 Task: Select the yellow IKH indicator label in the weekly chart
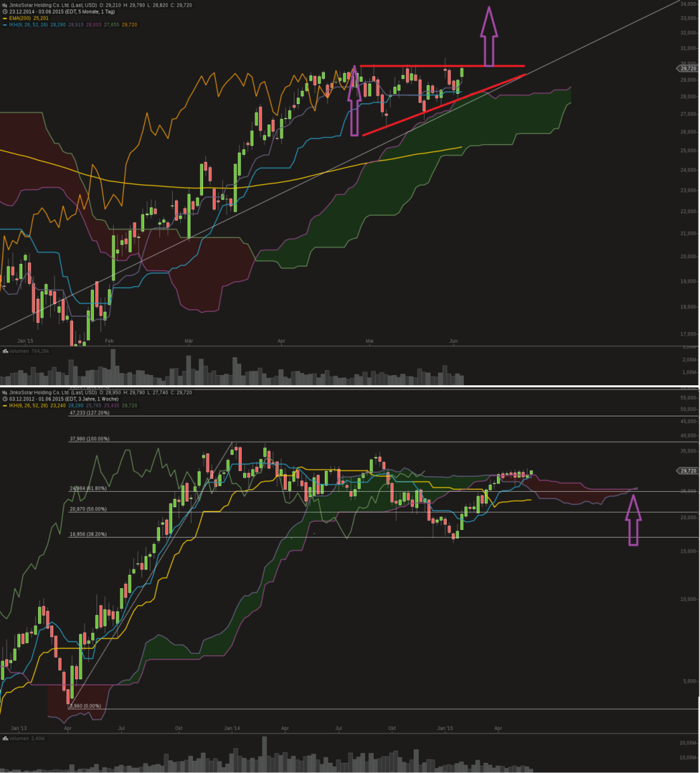(x=28, y=406)
